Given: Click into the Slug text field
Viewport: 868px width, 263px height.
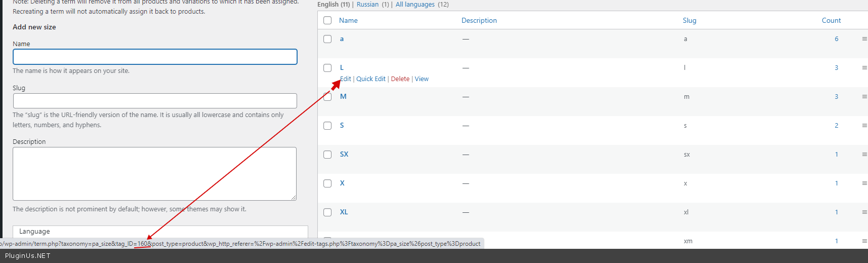Looking at the screenshot, I should 155,101.
